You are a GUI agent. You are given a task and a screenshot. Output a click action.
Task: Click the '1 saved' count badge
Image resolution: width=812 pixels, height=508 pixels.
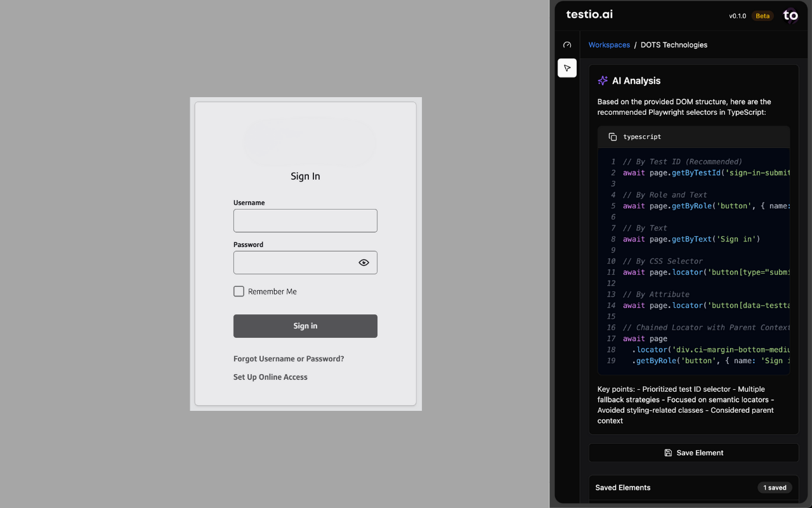coord(775,488)
